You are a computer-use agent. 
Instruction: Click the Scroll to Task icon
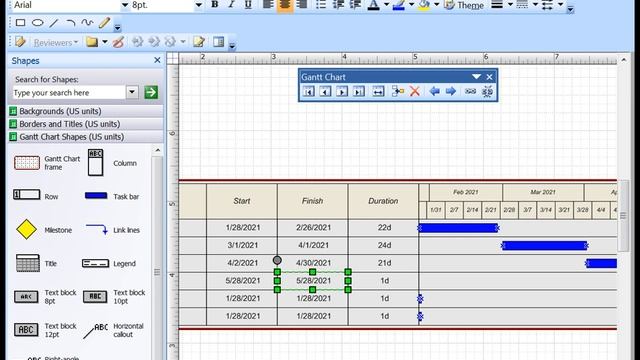coord(378,91)
